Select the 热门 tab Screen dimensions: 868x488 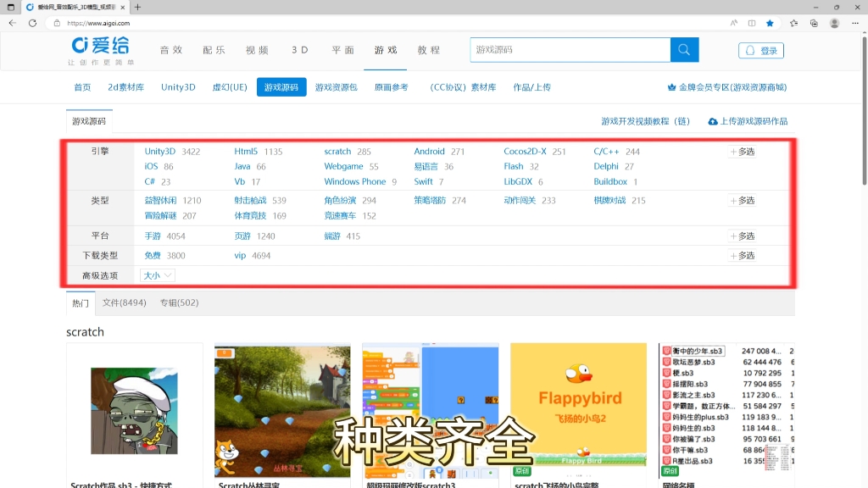coord(81,303)
